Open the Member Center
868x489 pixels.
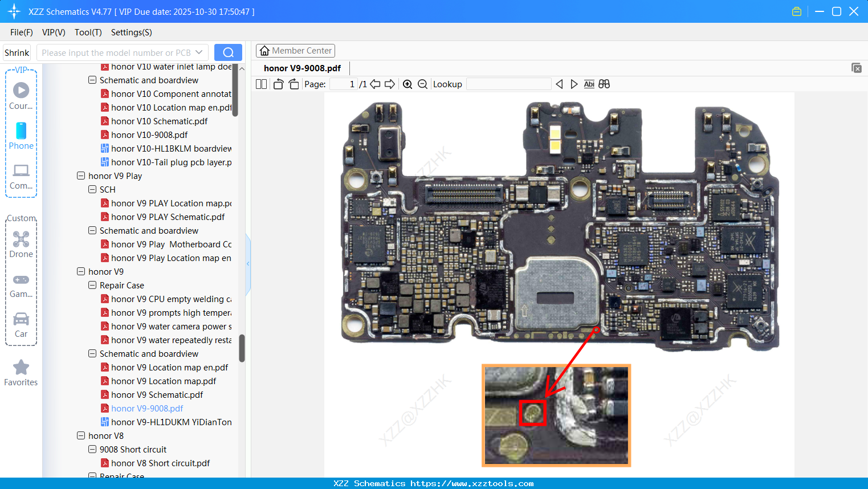click(295, 51)
